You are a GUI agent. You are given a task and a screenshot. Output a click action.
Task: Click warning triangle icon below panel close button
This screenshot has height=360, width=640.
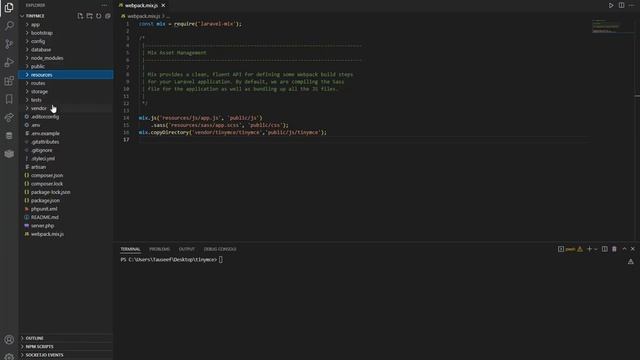(x=631, y=261)
